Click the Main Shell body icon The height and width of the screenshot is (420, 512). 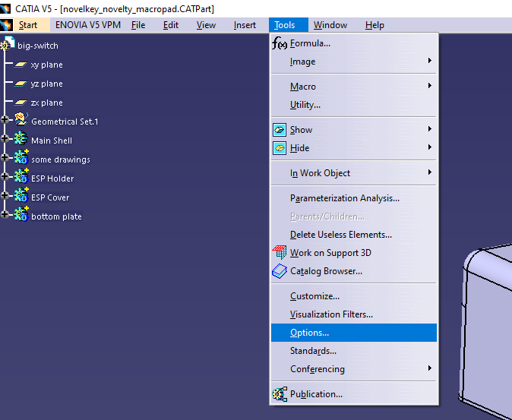pyautogui.click(x=21, y=139)
